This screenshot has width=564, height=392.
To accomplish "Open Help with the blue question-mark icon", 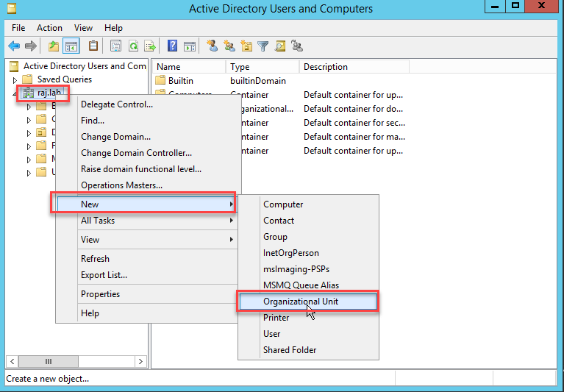I will pos(172,46).
